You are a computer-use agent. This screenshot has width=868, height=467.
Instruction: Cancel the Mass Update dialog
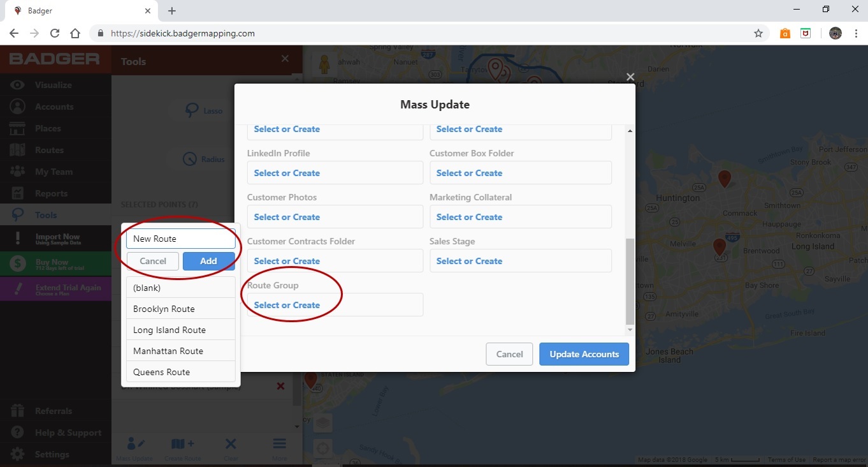click(510, 354)
